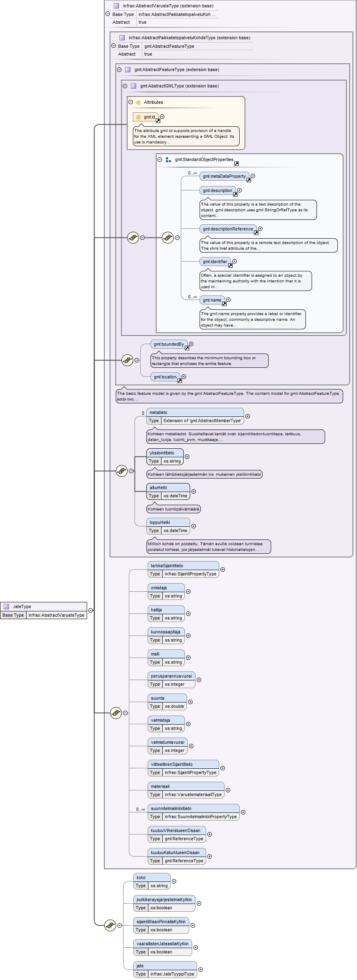Click sequence compositor for koko group
Viewport: 357px width, 980px height.
(x=110, y=925)
